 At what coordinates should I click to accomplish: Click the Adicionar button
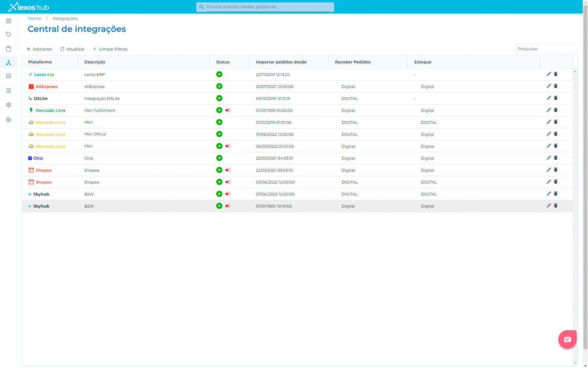click(39, 49)
